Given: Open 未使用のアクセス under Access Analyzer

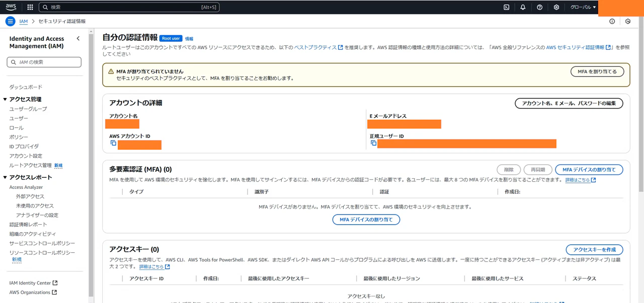Looking at the screenshot, I should click(x=35, y=206).
